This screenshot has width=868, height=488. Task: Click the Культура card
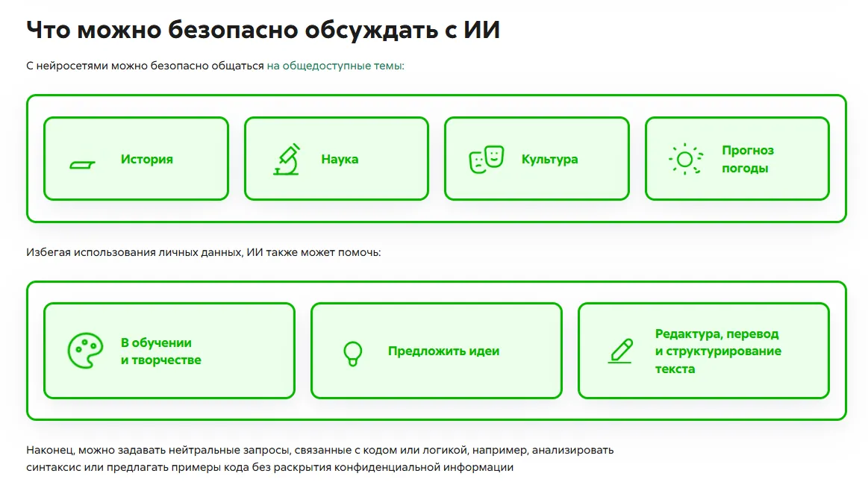(537, 158)
